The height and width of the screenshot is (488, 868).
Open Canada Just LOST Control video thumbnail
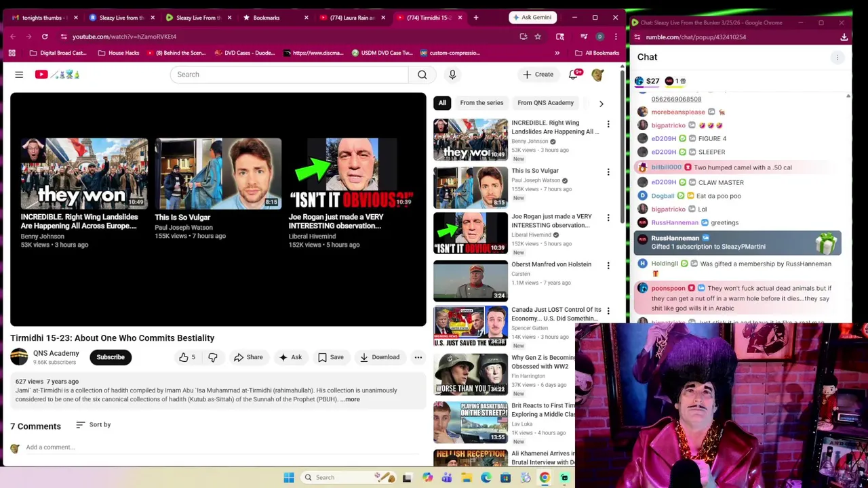tap(471, 326)
